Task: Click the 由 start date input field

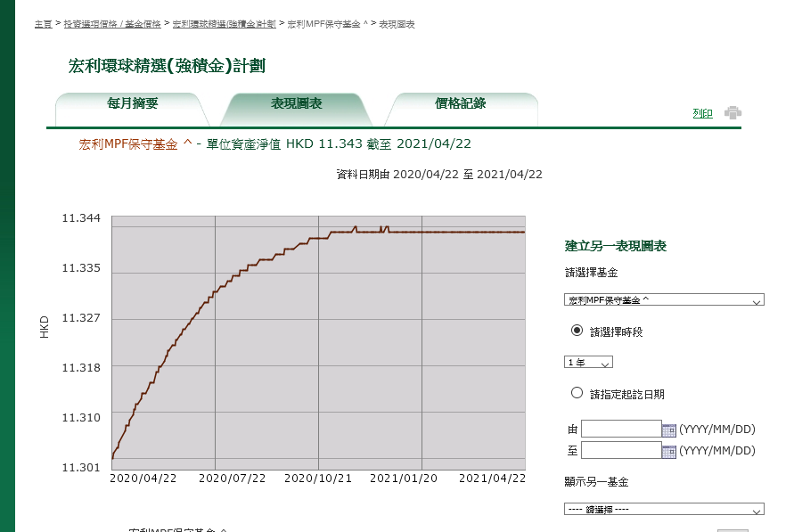Action: pos(621,429)
